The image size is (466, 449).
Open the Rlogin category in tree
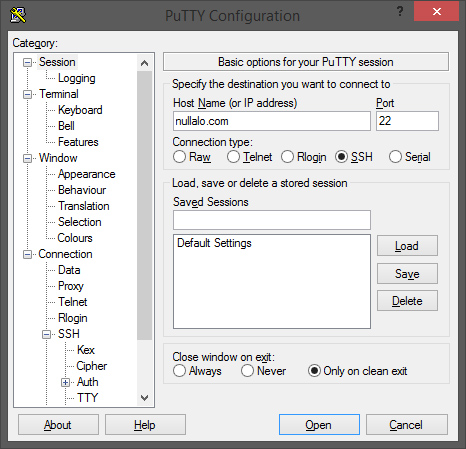(x=73, y=318)
